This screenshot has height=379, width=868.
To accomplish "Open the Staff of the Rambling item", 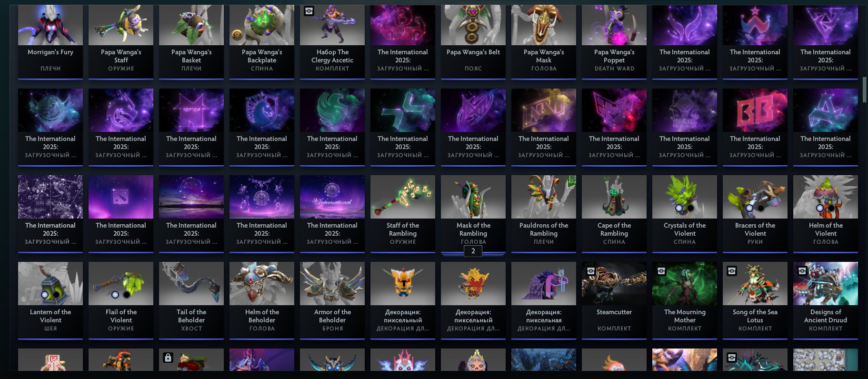I will (x=403, y=214).
